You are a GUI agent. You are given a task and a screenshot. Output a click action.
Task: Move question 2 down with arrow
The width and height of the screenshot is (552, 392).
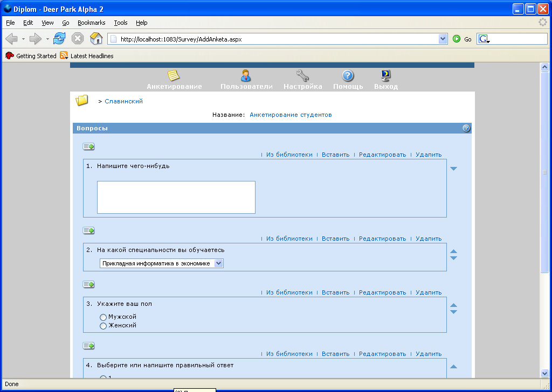click(454, 258)
